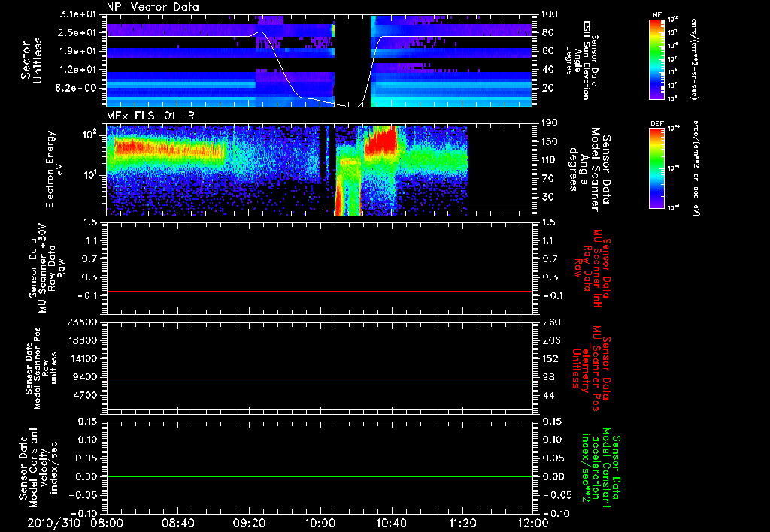The width and height of the screenshot is (770, 532).
Task: Click the '4700' scanner position tick
Action: [86, 395]
